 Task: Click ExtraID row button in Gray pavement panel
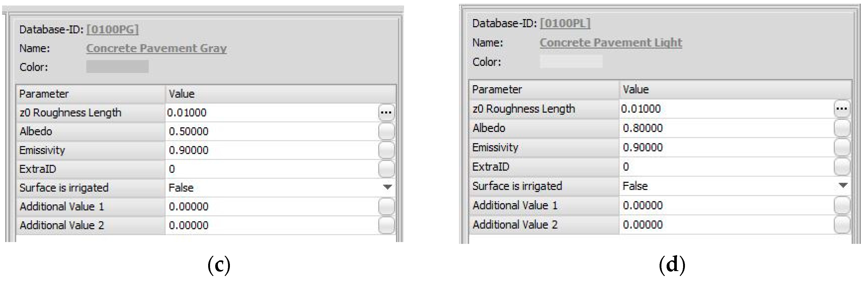pos(386,169)
